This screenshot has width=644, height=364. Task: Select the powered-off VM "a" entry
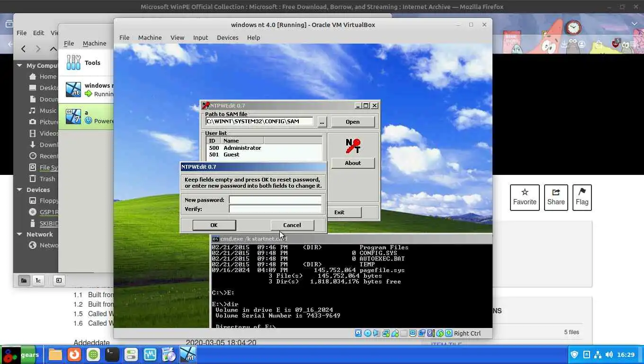pos(87,117)
